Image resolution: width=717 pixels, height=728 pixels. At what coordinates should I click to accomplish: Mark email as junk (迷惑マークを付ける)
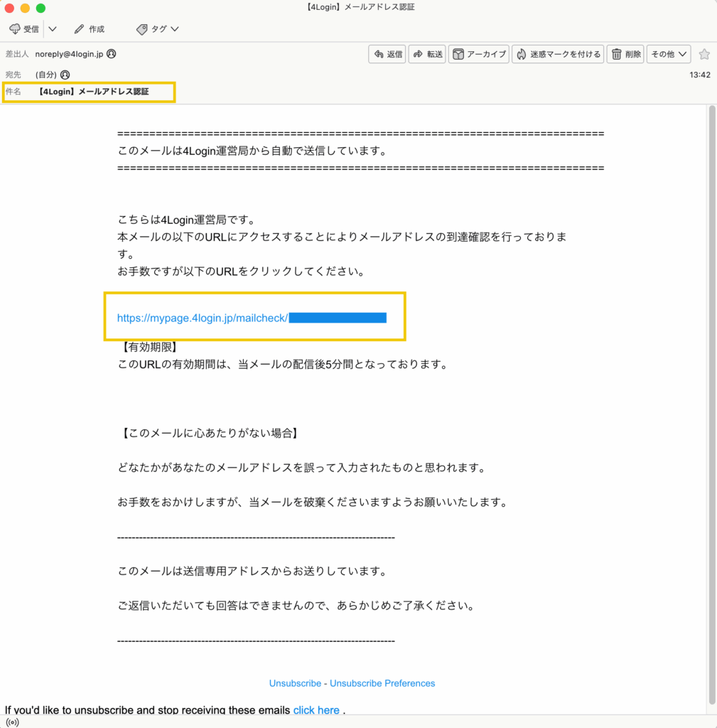coord(559,54)
